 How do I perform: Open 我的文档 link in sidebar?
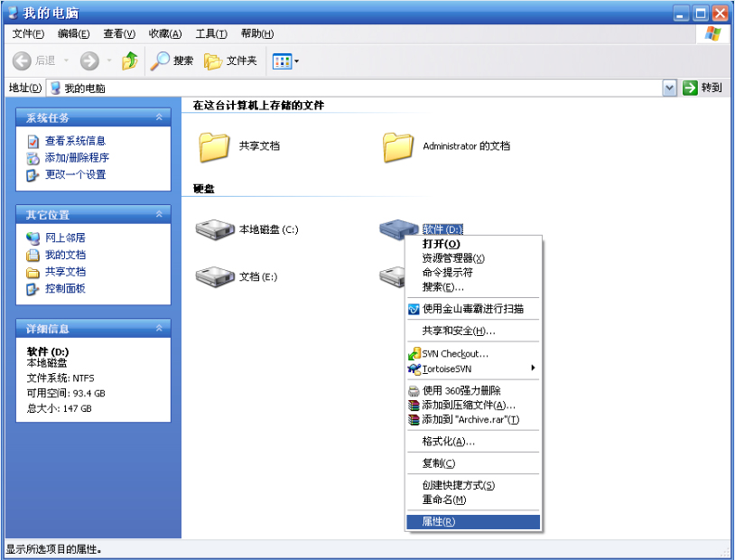pos(65,255)
